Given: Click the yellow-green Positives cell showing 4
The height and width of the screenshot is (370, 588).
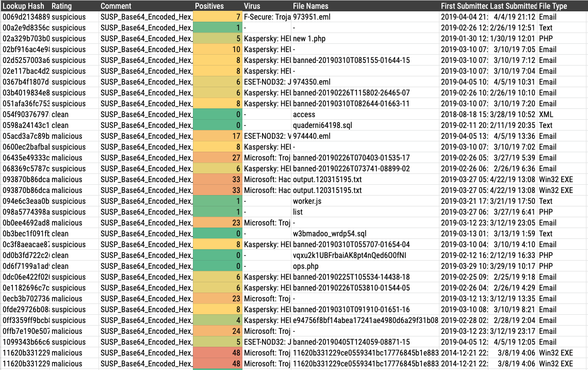Looking at the screenshot, I should (x=217, y=320).
